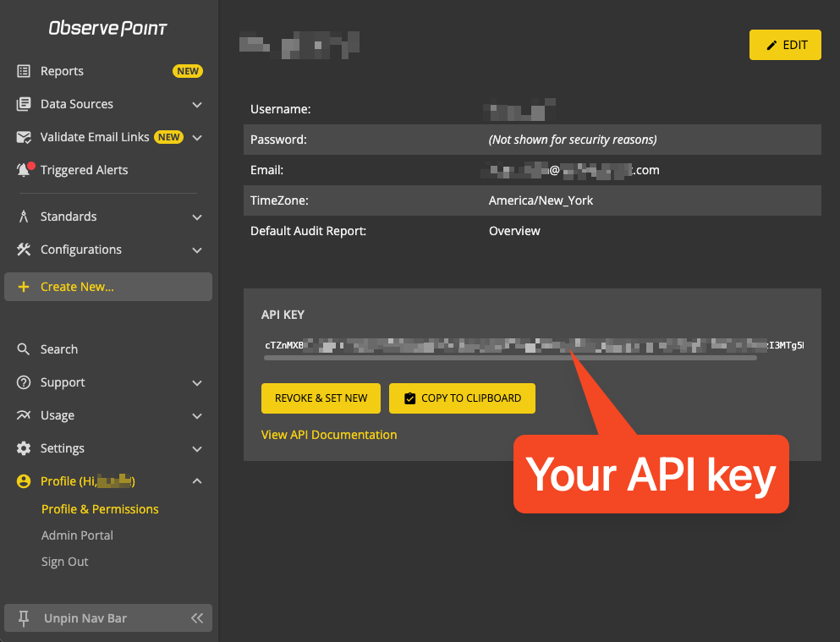Click the Default Audit Report: label
840x642 pixels.
click(308, 231)
